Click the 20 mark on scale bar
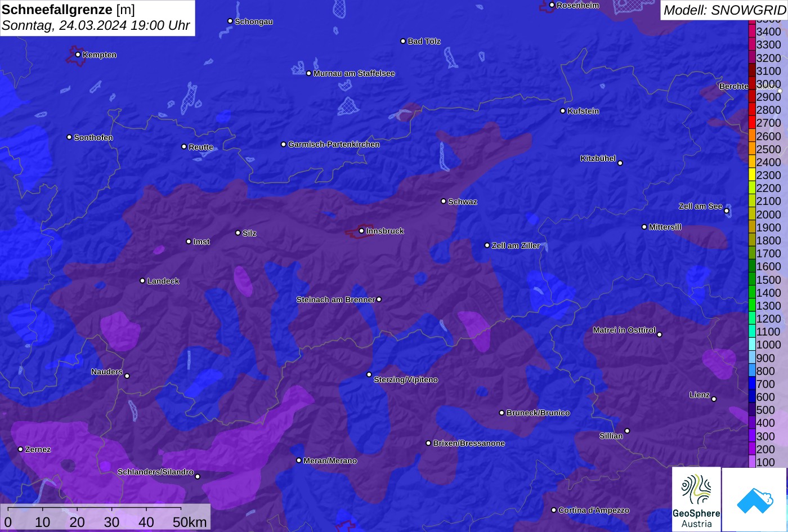This screenshot has height=532, width=788. point(77,522)
